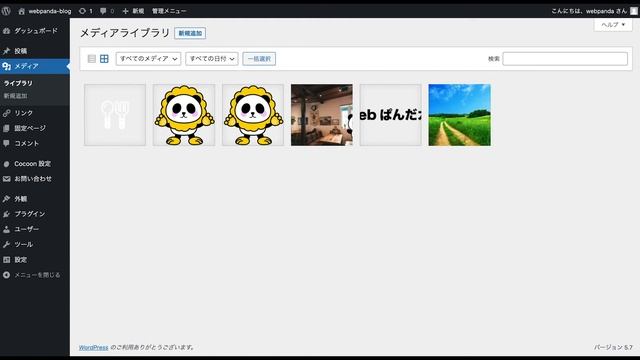
Task: Switch to grid view
Action: (104, 59)
